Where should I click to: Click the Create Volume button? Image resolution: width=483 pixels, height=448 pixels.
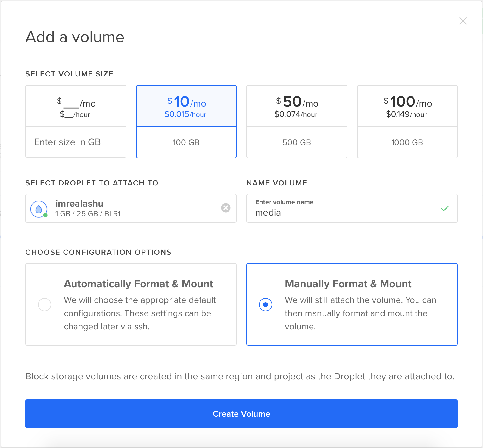pyautogui.click(x=241, y=414)
